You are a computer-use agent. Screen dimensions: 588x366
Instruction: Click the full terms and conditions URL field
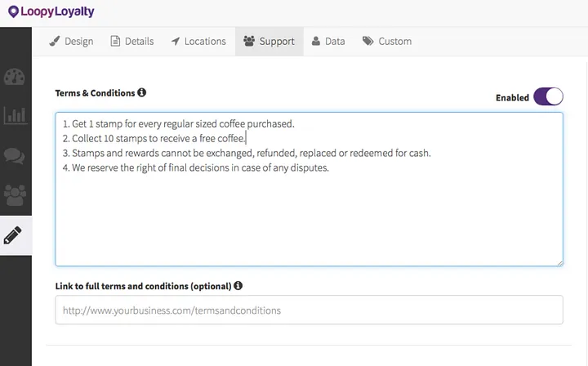click(309, 310)
